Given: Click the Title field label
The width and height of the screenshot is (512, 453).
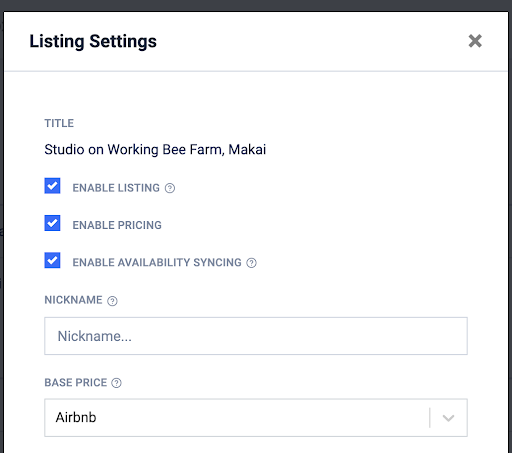Looking at the screenshot, I should pyautogui.click(x=59, y=123).
